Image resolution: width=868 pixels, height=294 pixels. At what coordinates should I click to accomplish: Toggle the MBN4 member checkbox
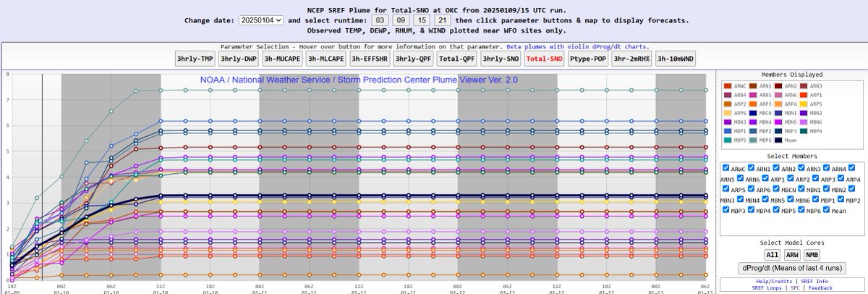[741, 200]
